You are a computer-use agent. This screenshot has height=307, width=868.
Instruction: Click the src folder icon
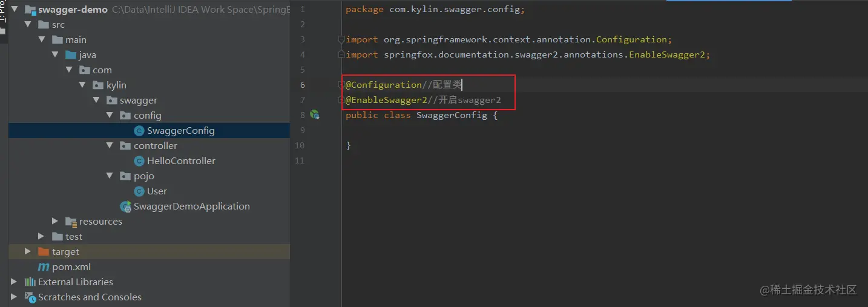point(43,25)
